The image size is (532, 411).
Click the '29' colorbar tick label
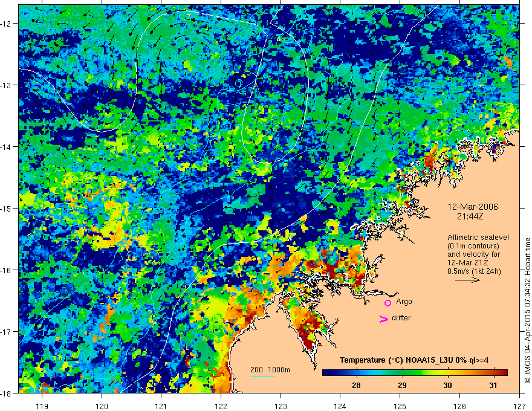[402, 385]
